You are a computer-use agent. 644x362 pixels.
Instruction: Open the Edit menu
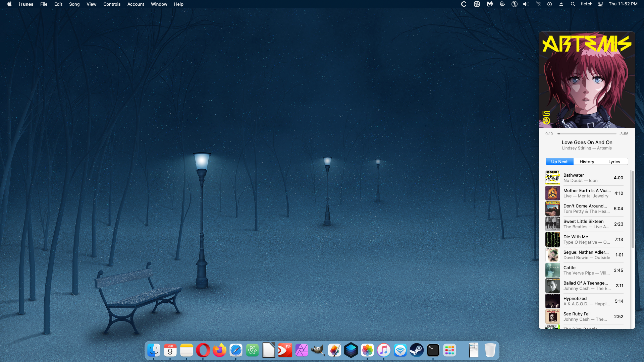[x=58, y=4]
